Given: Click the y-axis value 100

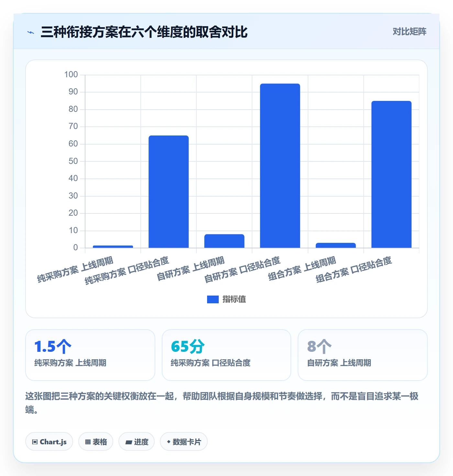Looking at the screenshot, I should click(71, 75).
